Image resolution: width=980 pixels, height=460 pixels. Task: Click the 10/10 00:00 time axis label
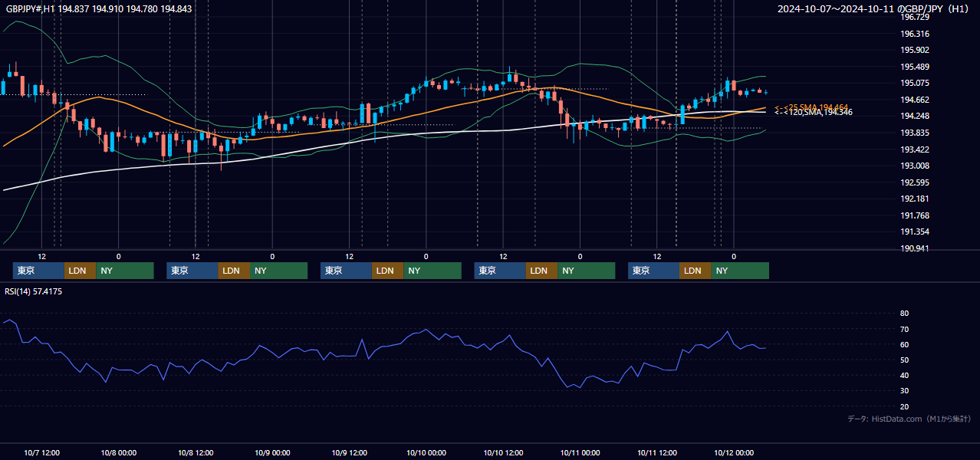click(426, 452)
